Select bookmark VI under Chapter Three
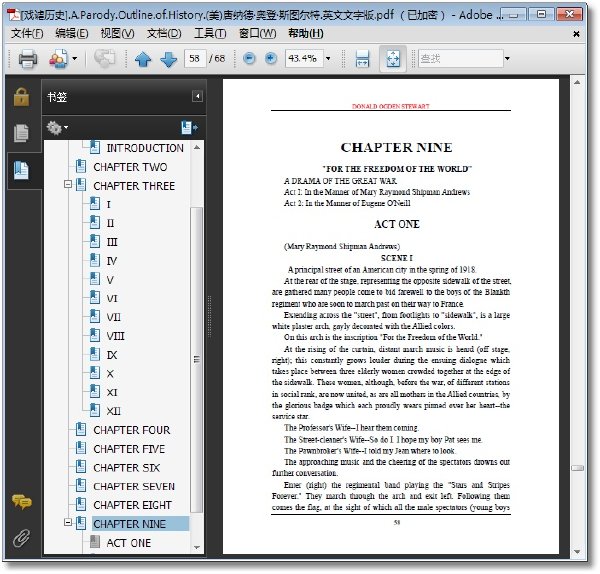Viewport: 600px width, 574px height. pos(112,299)
